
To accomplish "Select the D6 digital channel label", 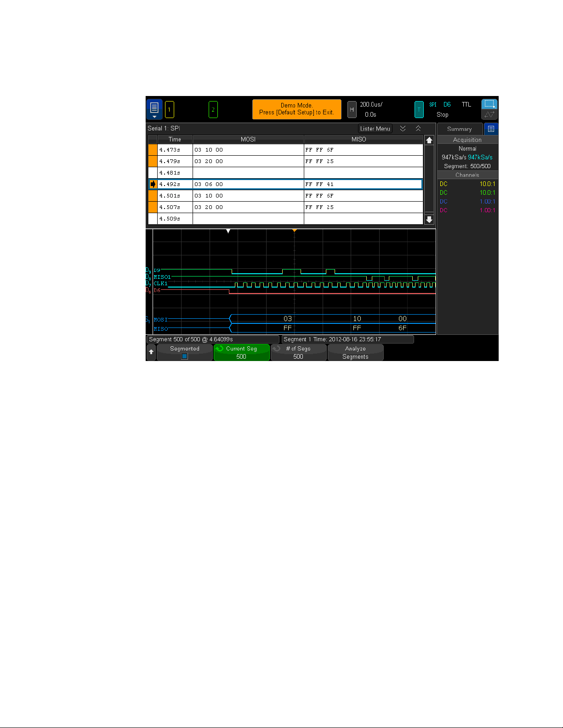I will (157, 290).
